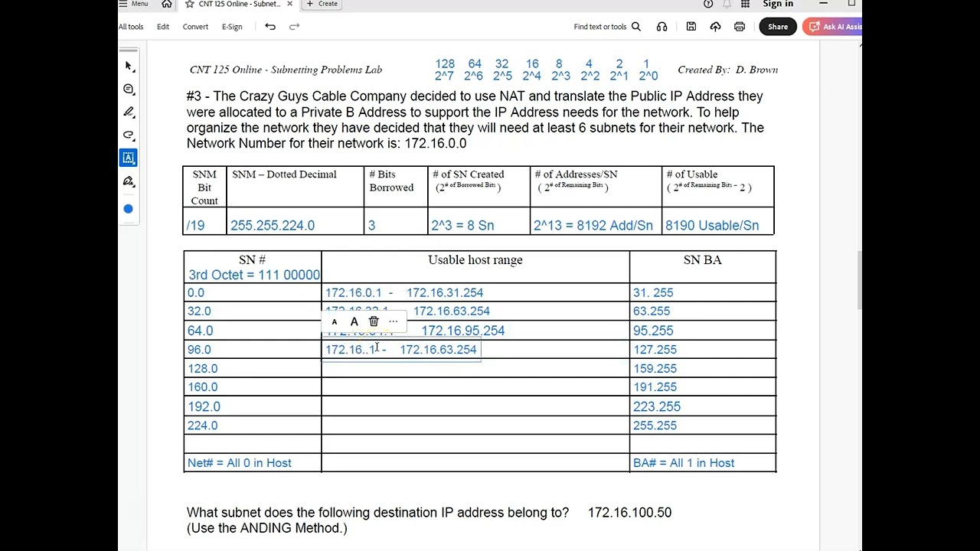Save the document with the disk icon
Viewport: 980px width, 551px height.
pos(691,27)
